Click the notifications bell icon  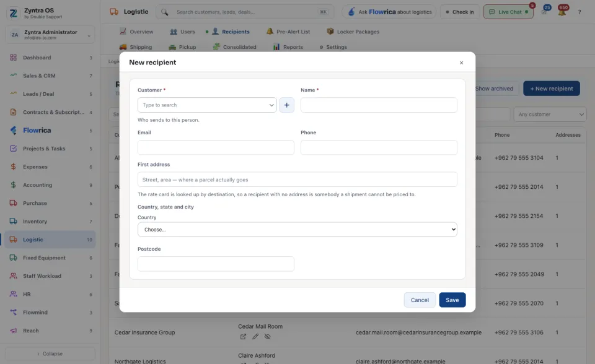(x=562, y=12)
